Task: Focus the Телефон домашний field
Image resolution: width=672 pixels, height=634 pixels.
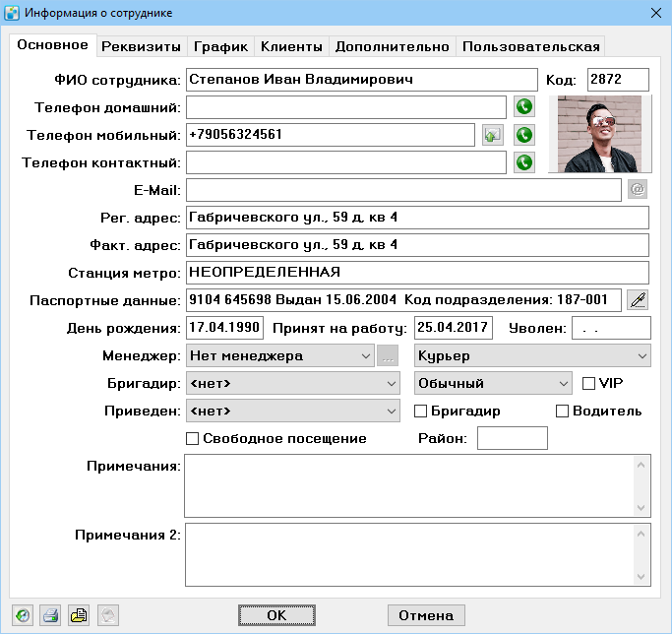Action: (x=346, y=107)
